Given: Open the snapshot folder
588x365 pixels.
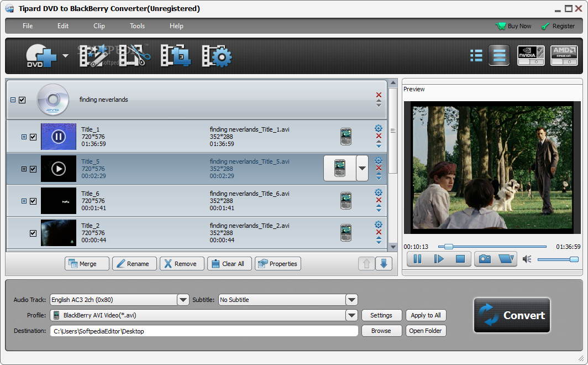Looking at the screenshot, I should [x=506, y=259].
